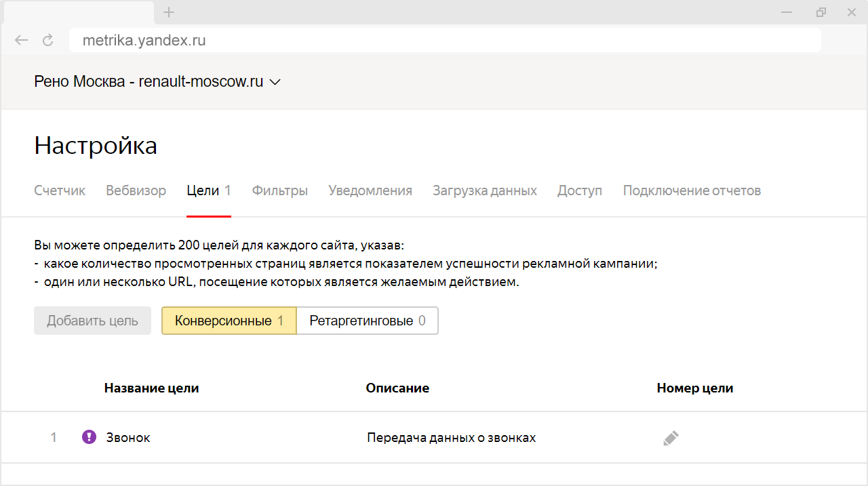868x486 pixels.
Task: Minimize the browser window
Action: pos(787,12)
